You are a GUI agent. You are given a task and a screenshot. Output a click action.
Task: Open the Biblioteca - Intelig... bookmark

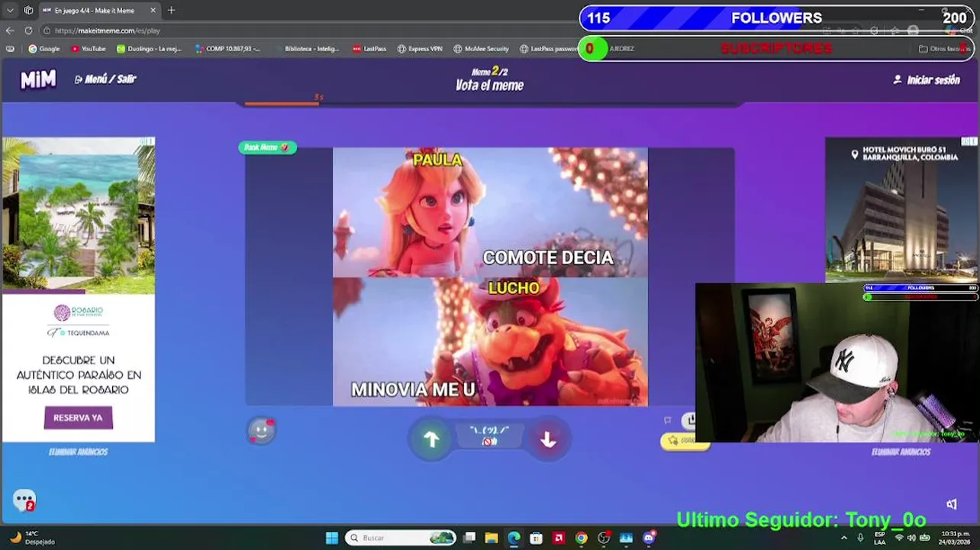(x=306, y=49)
